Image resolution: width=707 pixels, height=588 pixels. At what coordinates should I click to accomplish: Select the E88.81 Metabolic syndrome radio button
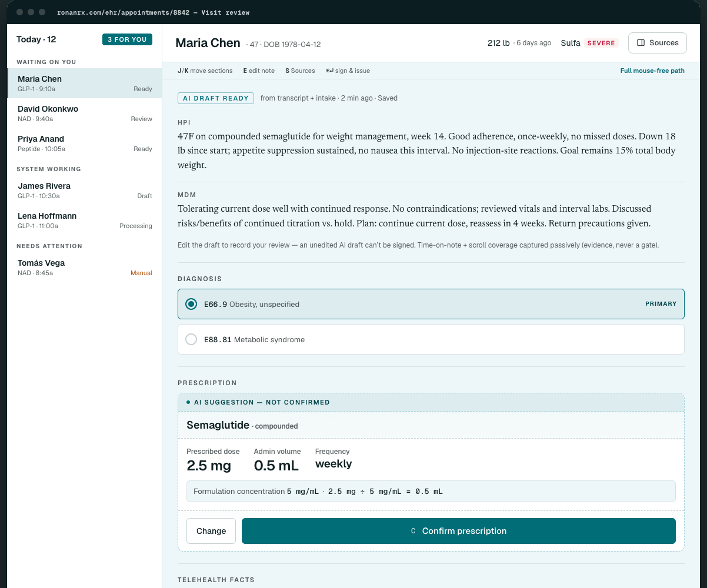tap(191, 339)
